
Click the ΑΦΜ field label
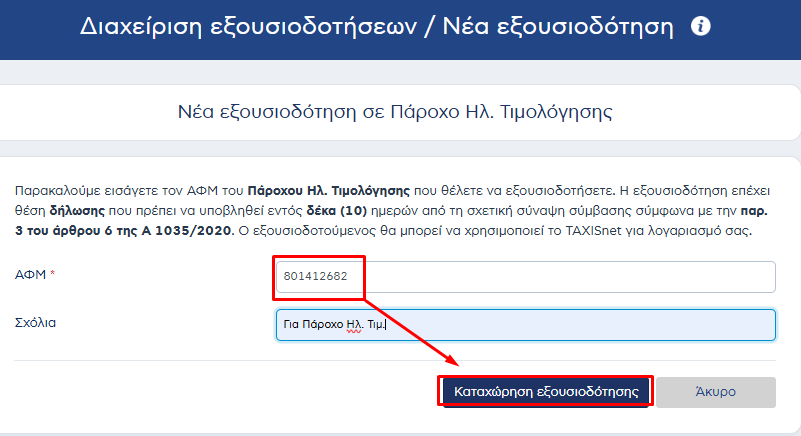click(30, 275)
